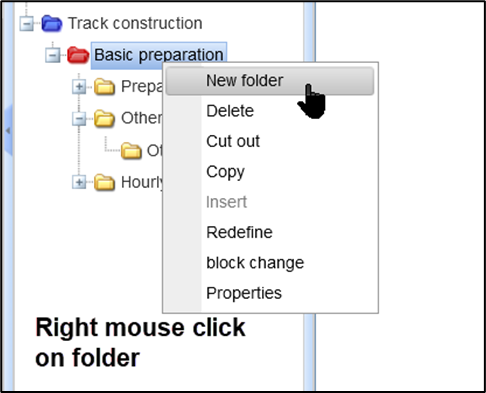486x393 pixels.
Task: Expand the Prepa folder node
Action: click(79, 87)
